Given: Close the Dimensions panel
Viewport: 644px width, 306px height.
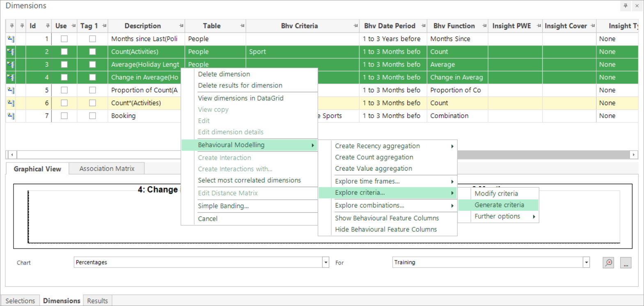Looking at the screenshot, I should click(637, 6).
